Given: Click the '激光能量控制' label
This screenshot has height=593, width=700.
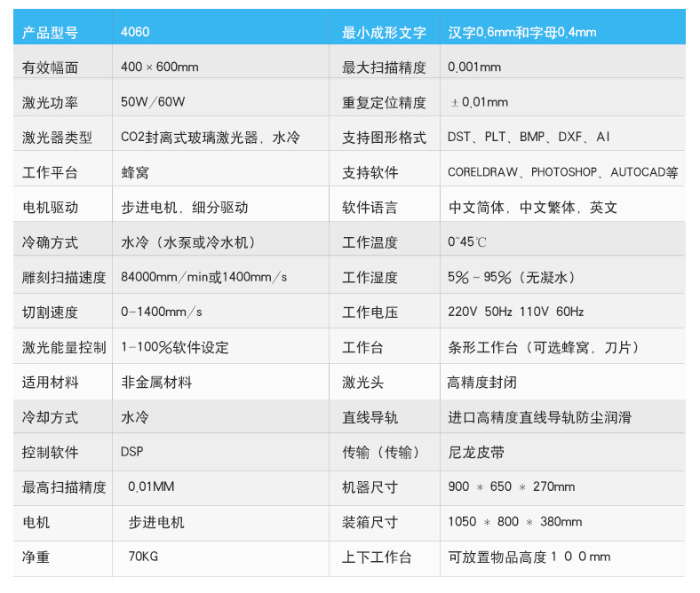Looking at the screenshot, I should 64,347.
